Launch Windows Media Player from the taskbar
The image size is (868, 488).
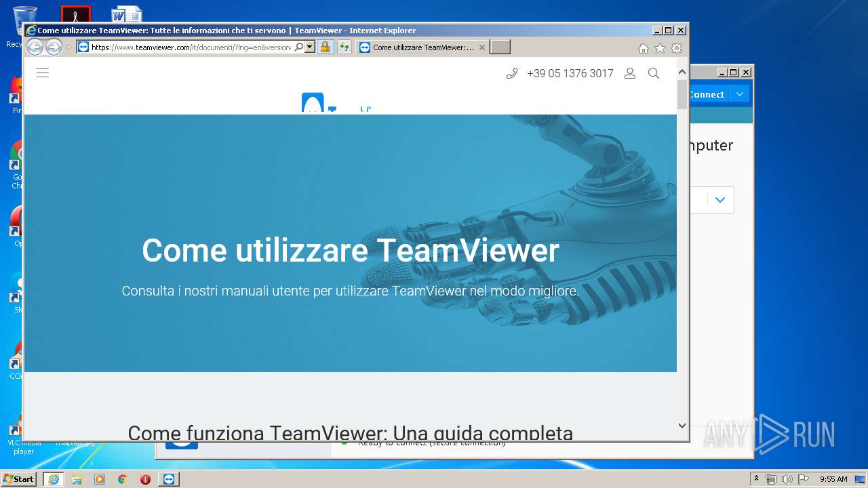(x=100, y=479)
